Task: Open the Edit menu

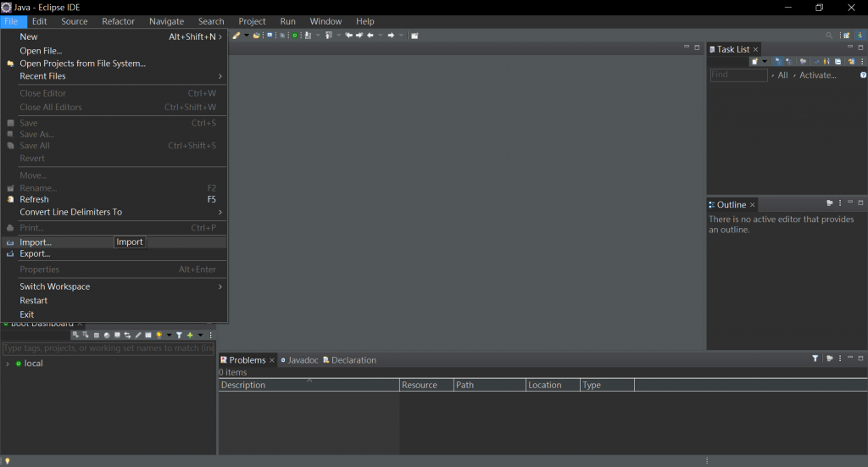Action: [39, 21]
